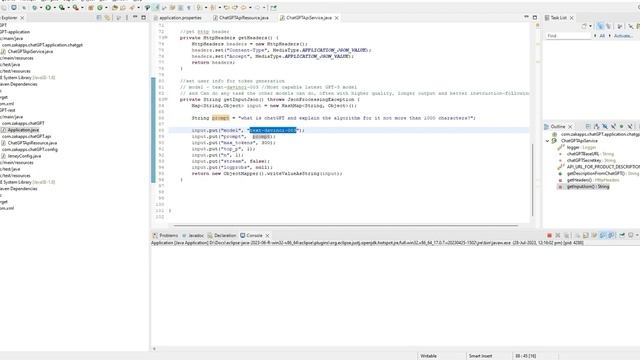
Task: Switch to ChatGPTApiResource.java editor tab
Action: (241, 18)
